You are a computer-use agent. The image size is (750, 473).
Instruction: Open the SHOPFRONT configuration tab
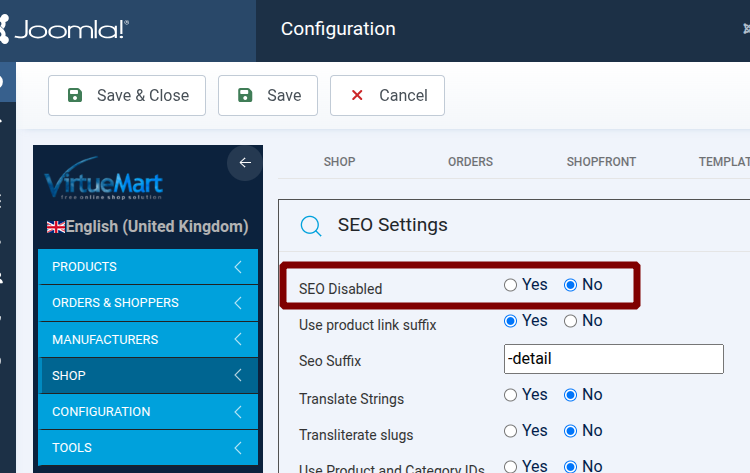point(601,162)
